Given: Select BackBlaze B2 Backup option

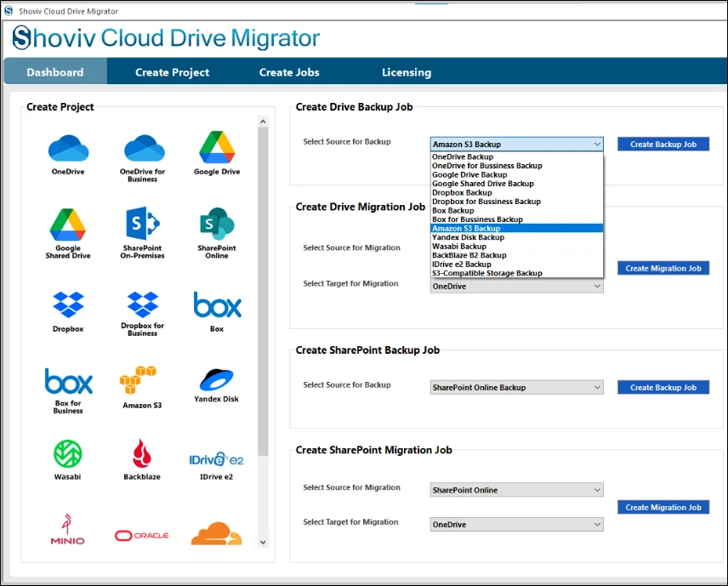Looking at the screenshot, I should 517,255.
